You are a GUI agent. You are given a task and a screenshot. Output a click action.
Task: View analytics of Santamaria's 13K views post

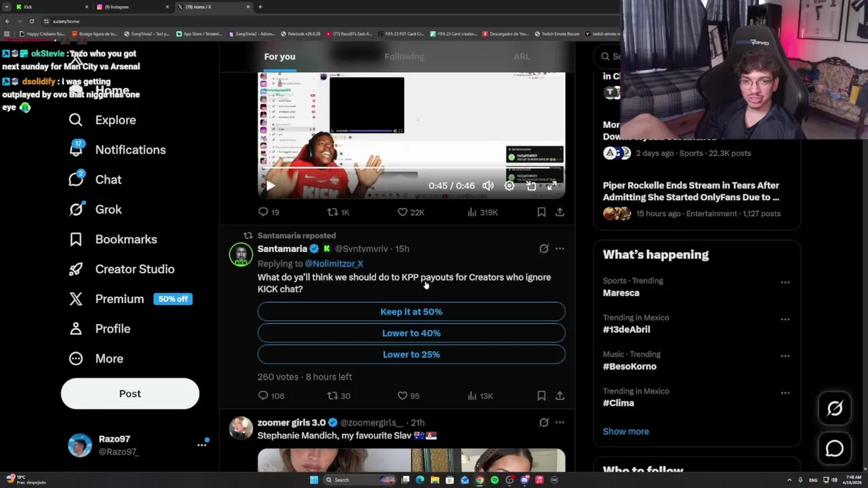480,396
